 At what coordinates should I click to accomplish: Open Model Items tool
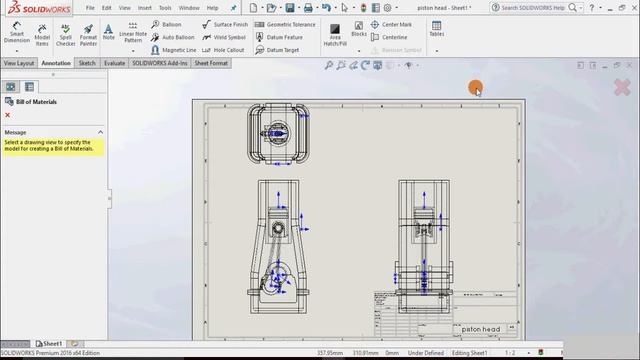(42, 34)
